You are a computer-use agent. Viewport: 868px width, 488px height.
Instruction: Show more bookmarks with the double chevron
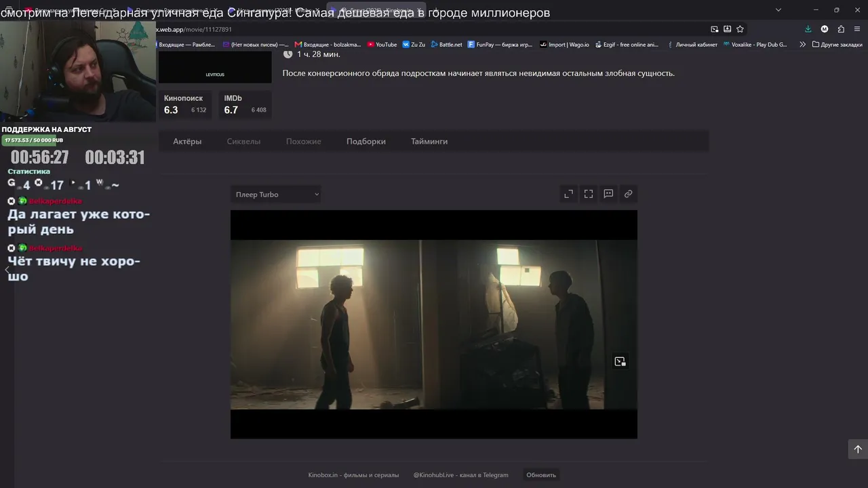(803, 45)
